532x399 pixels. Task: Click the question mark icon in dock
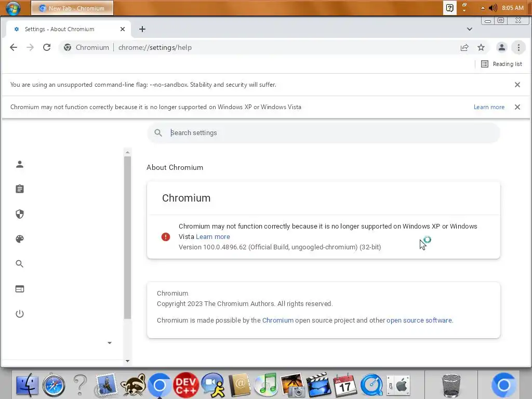(x=80, y=385)
